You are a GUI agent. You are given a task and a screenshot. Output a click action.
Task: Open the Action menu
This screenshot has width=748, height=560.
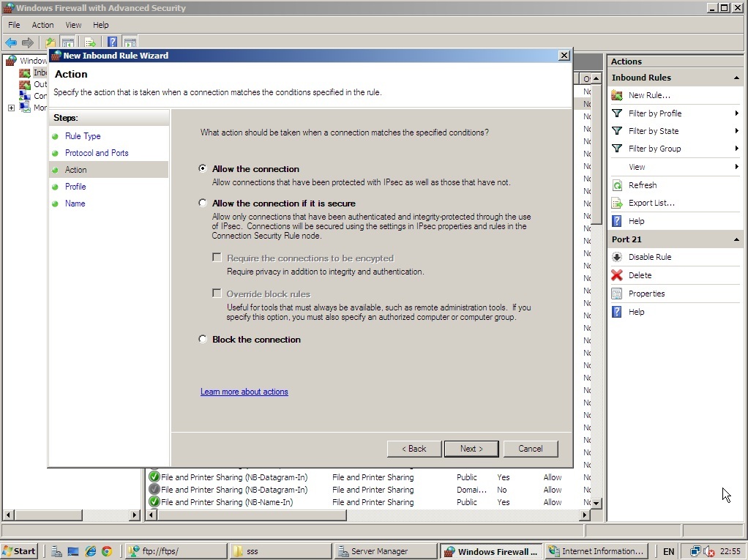tap(42, 25)
